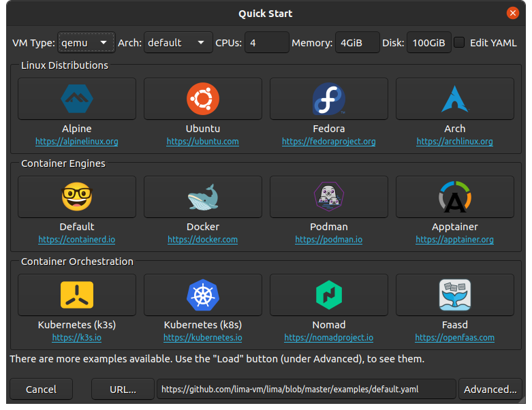Choose the Default containerd nerd-face button

click(x=77, y=197)
